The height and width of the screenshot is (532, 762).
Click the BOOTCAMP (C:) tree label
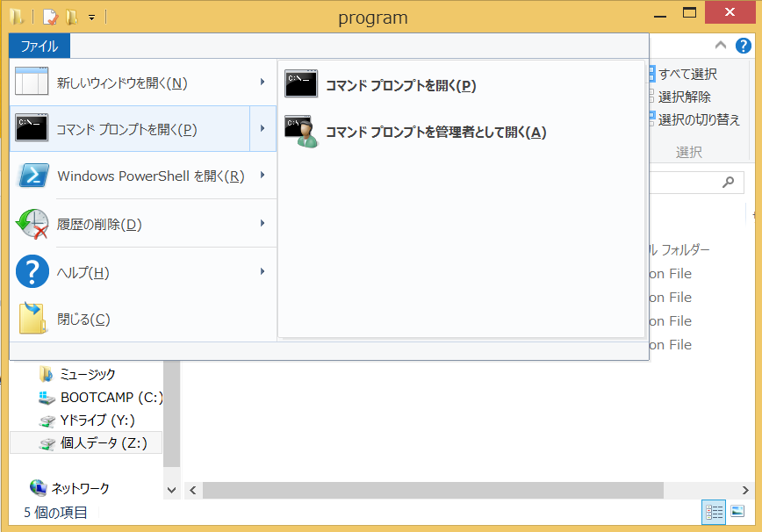coord(111,398)
